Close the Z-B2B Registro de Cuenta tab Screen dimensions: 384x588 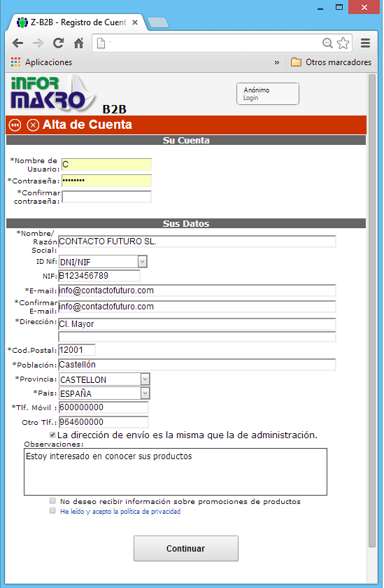[135, 22]
